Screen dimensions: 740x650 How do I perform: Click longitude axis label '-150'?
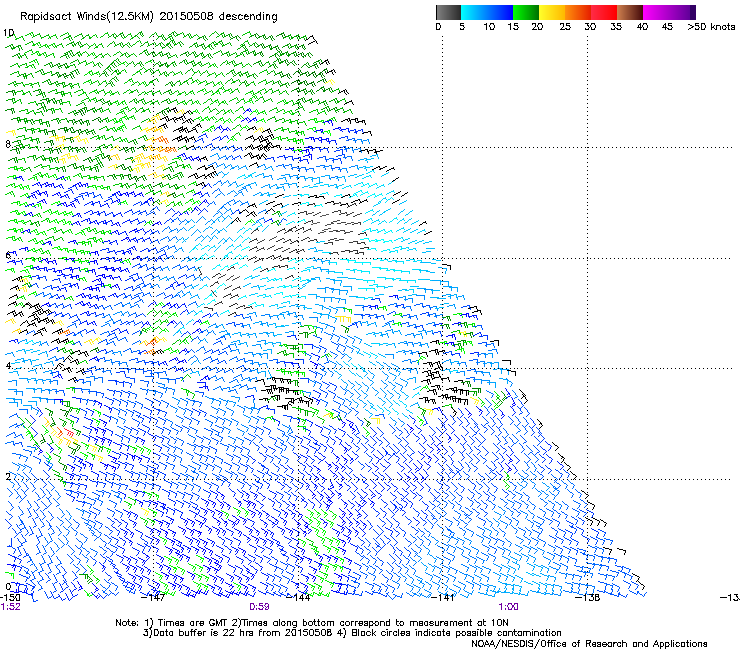click(x=10, y=597)
